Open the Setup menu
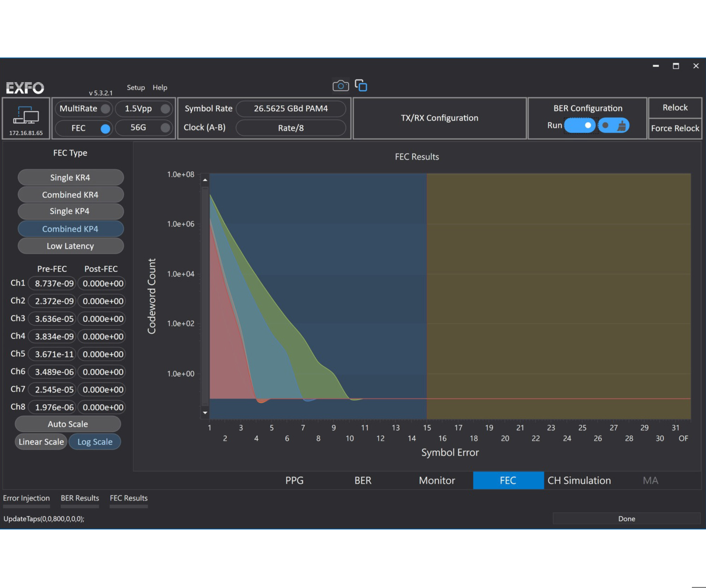This screenshot has width=706, height=588. (136, 87)
